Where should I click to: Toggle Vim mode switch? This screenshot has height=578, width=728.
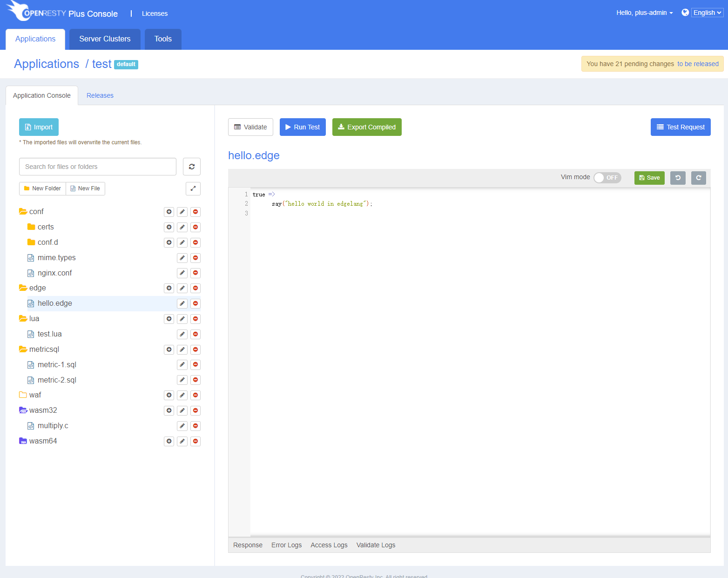(607, 178)
